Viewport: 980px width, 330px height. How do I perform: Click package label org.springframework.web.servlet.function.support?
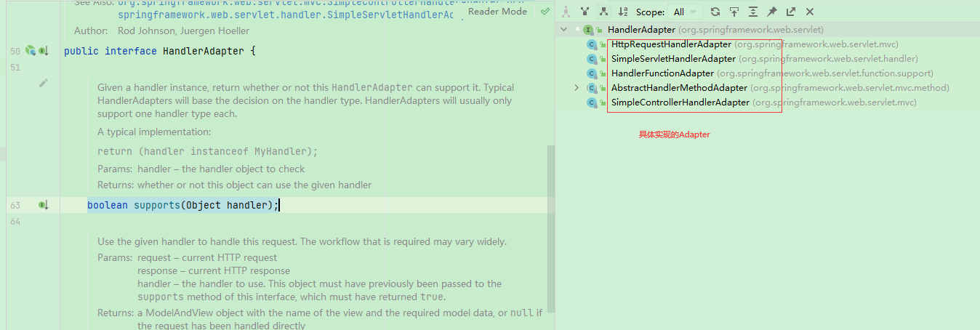825,73
